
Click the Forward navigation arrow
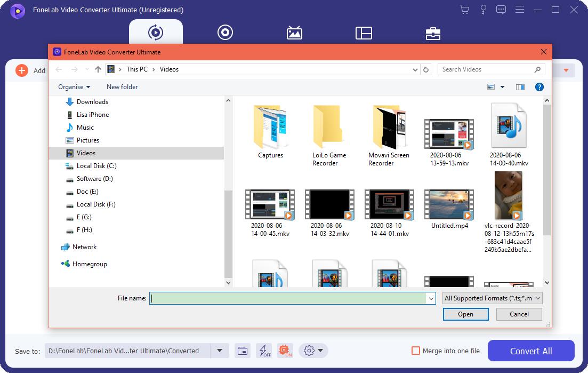[x=74, y=69]
